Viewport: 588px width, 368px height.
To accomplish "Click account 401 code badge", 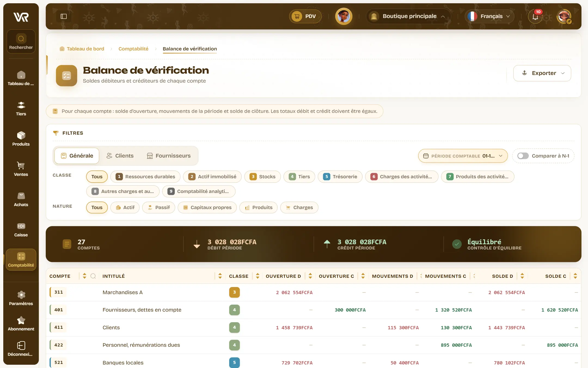I will (58, 310).
